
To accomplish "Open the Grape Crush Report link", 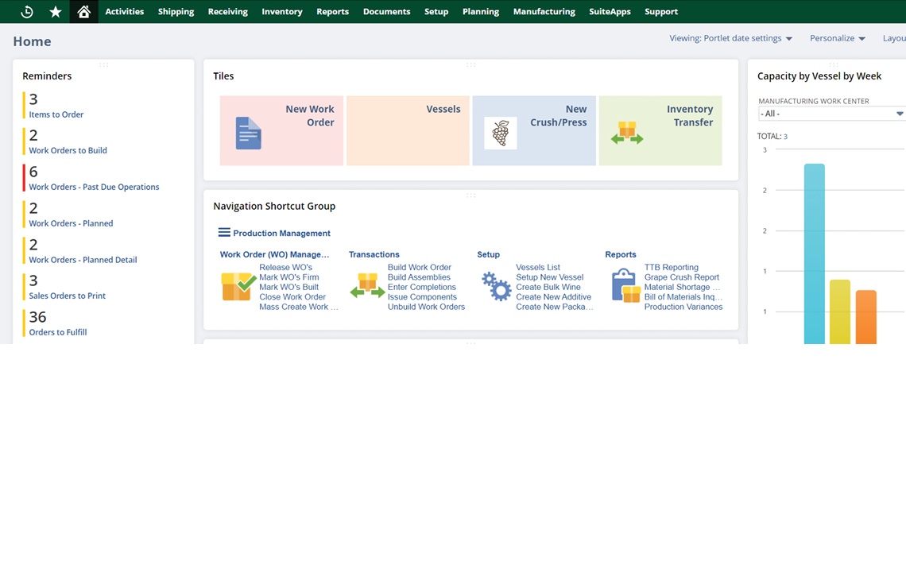I will (681, 277).
